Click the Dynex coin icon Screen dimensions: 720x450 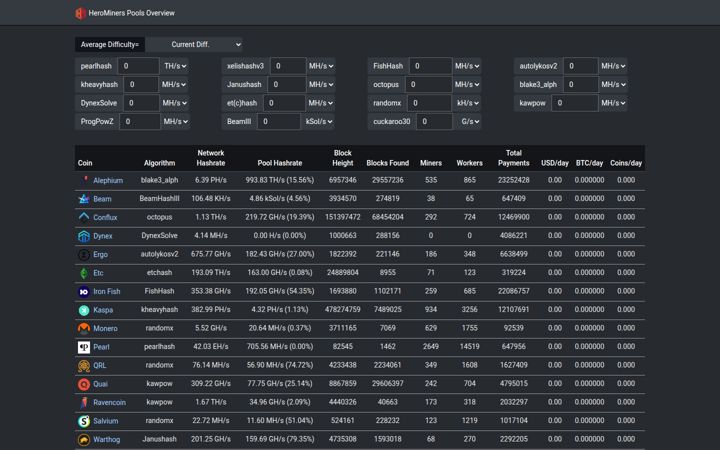[x=84, y=236]
